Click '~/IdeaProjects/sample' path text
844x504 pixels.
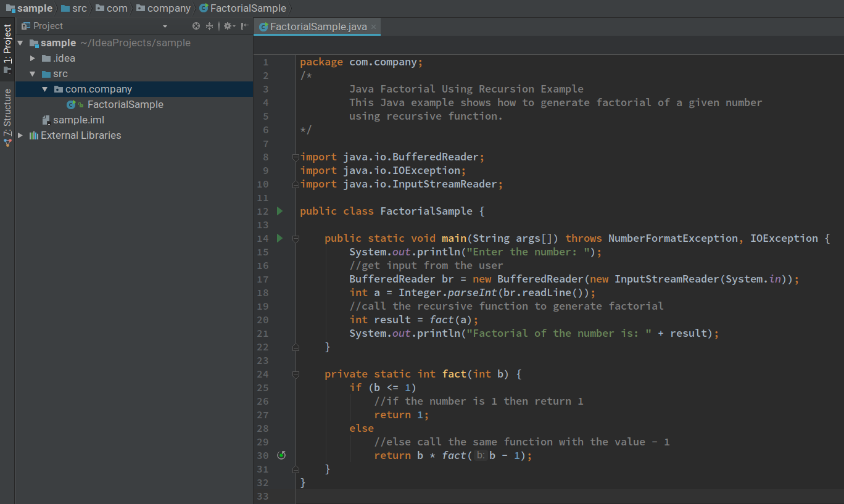135,43
